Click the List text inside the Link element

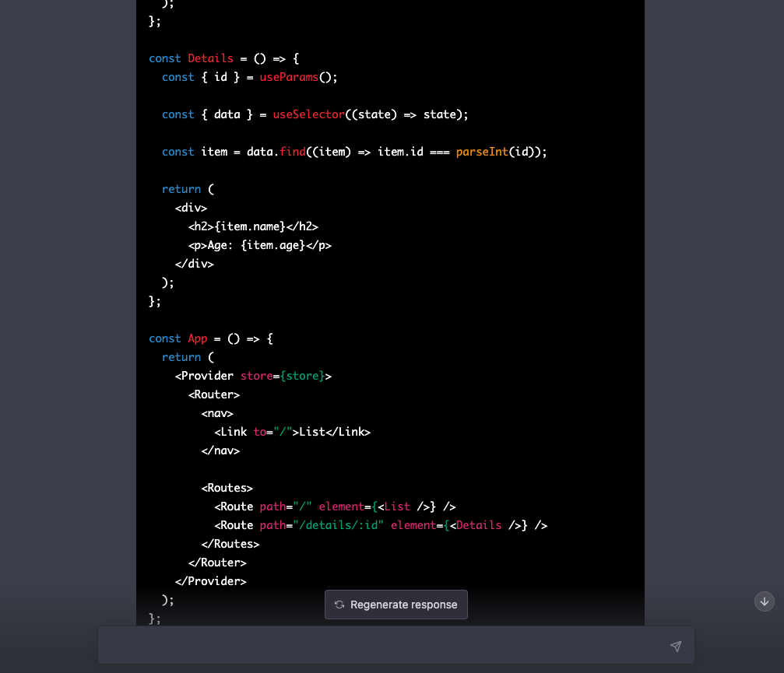pyautogui.click(x=312, y=432)
